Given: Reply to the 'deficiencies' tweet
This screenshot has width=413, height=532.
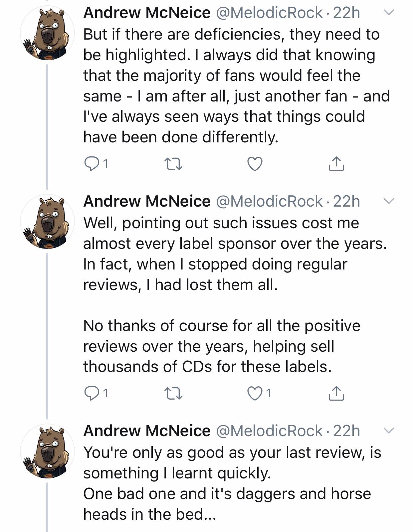Looking at the screenshot, I should point(91,164).
